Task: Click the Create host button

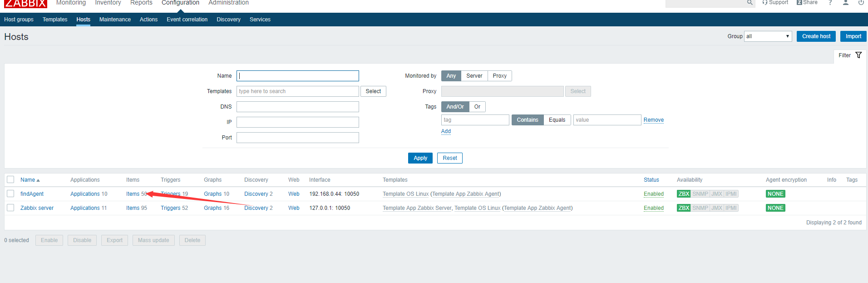Action: [x=816, y=36]
